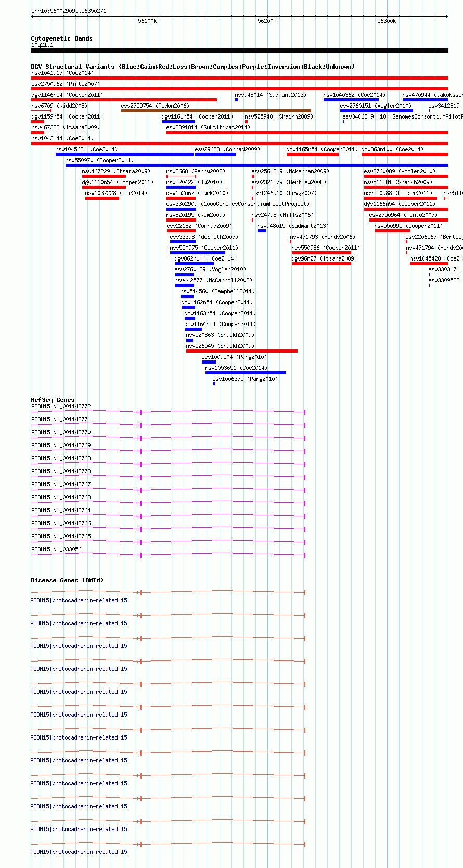This screenshot has width=463, height=868.
Task: Open esv29623 (Conrad2009) variant label
Action: (x=227, y=149)
